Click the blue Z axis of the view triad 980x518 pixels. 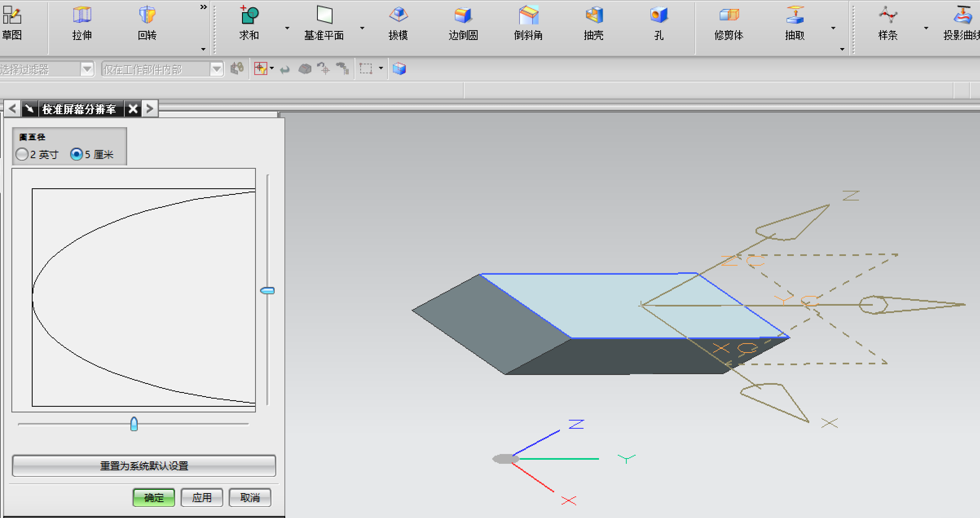click(x=536, y=443)
